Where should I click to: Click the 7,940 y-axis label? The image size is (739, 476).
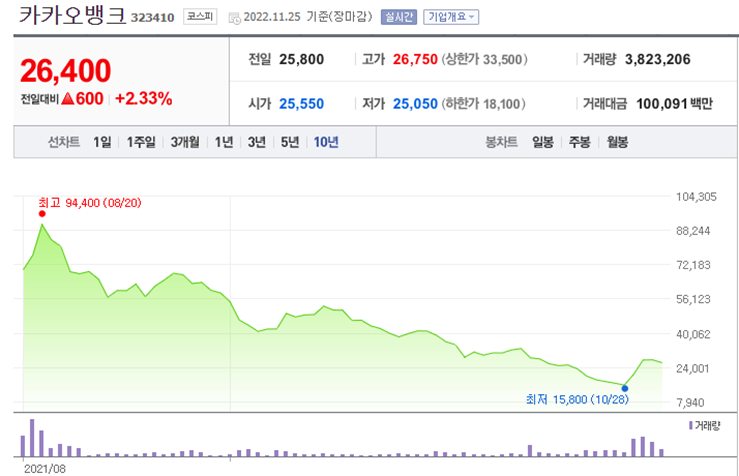(x=690, y=402)
